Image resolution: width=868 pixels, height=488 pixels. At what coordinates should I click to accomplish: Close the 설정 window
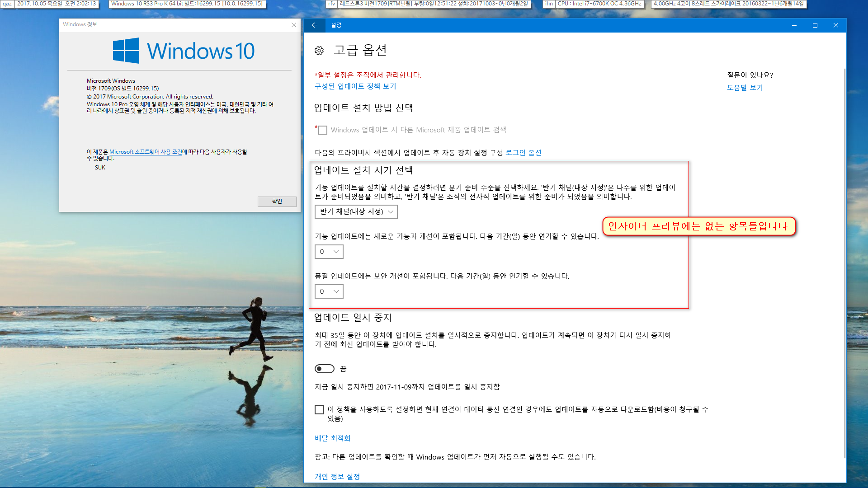click(x=836, y=25)
